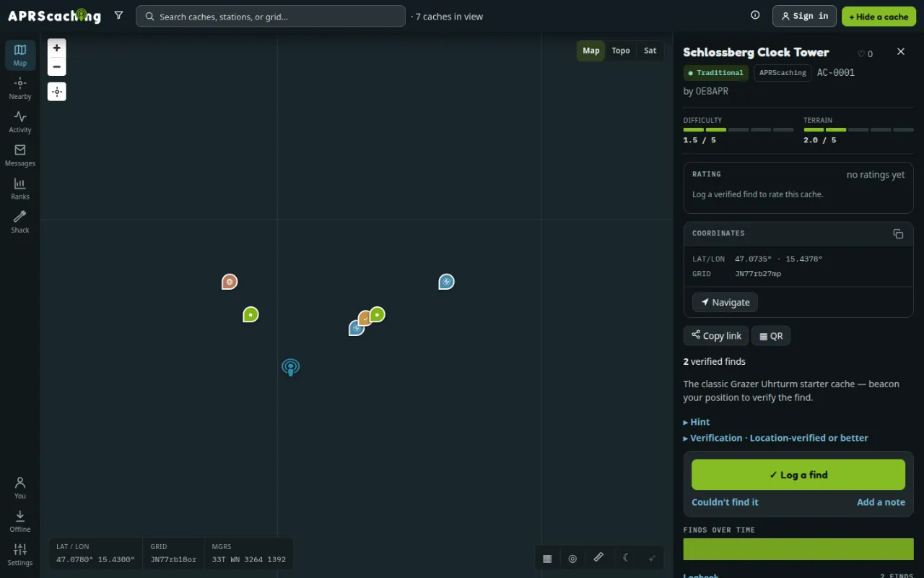The height and width of the screenshot is (578, 924).
Task: Center map on my location
Action: tap(56, 92)
